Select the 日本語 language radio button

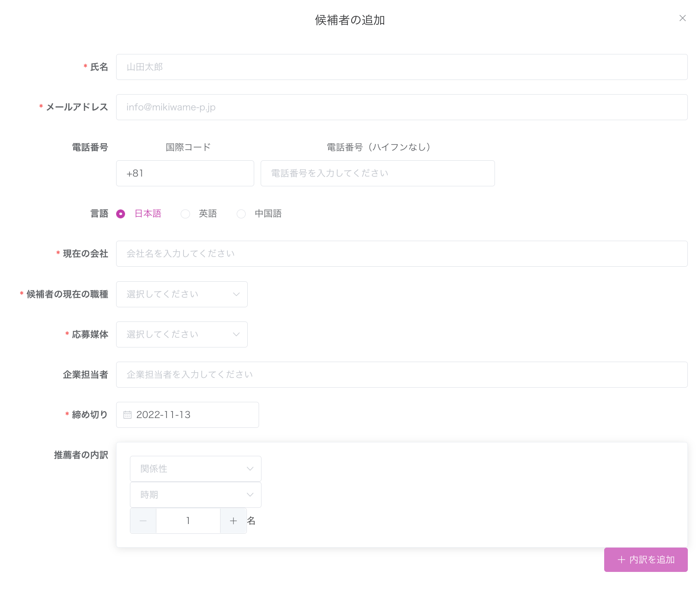121,214
